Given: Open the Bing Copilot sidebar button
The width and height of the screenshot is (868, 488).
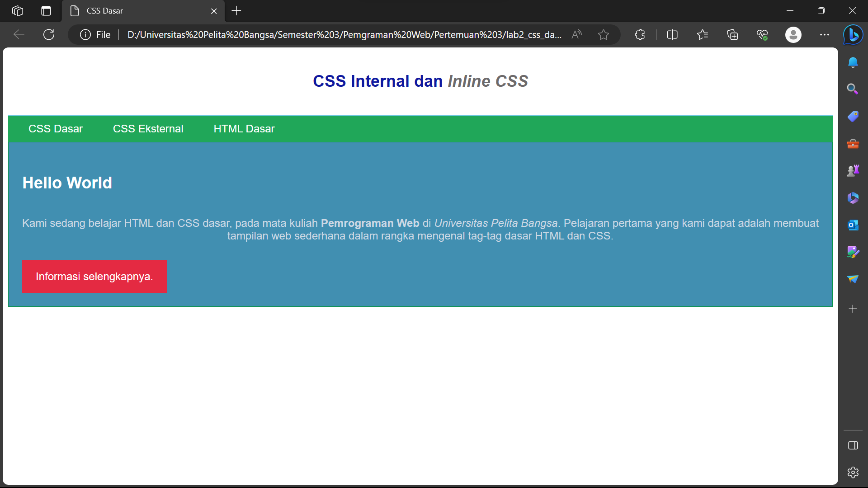Looking at the screenshot, I should 853,35.
